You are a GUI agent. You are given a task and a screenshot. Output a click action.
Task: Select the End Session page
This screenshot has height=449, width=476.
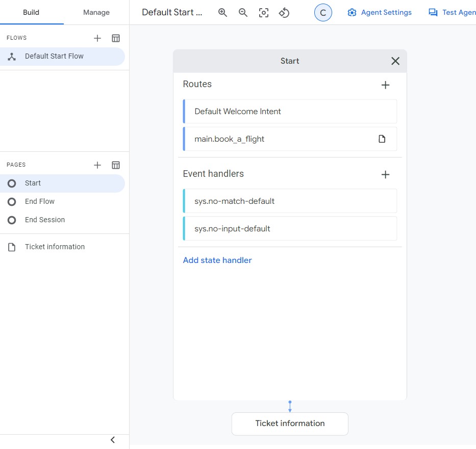point(62,220)
